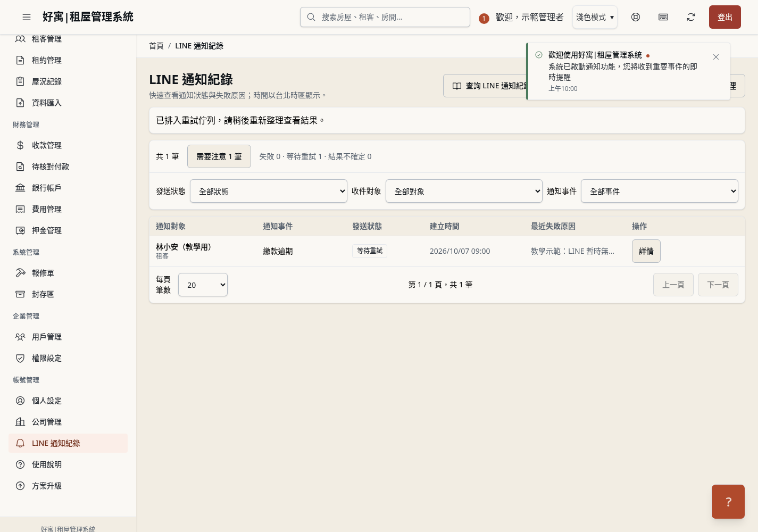
Task: Click the 等待重試 status badge
Action: tap(370, 251)
